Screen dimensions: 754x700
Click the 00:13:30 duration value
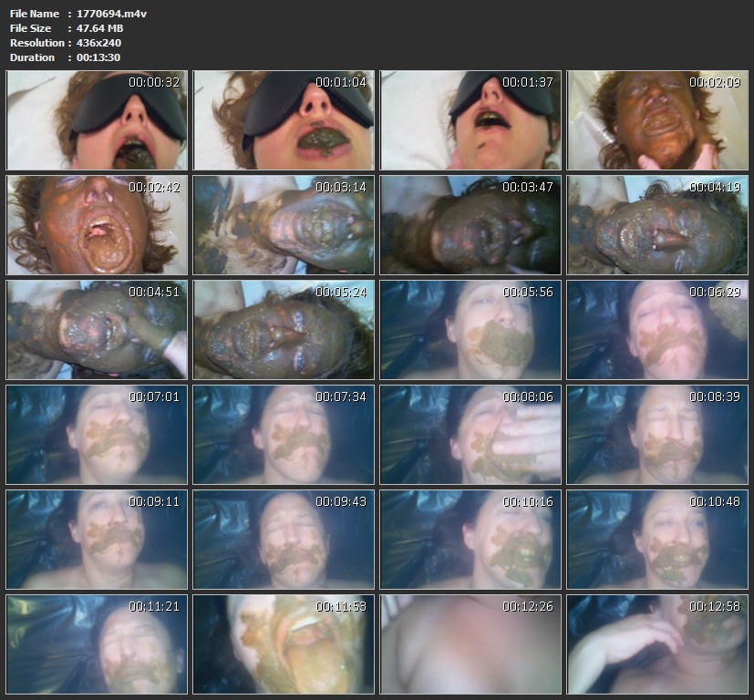pyautogui.click(x=98, y=57)
